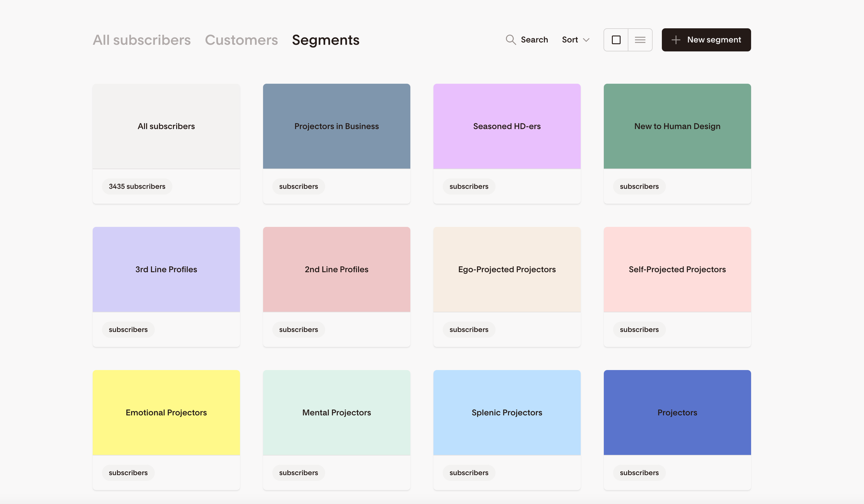The width and height of the screenshot is (864, 504).
Task: Click the magnifying glass search icon
Action: tap(510, 40)
